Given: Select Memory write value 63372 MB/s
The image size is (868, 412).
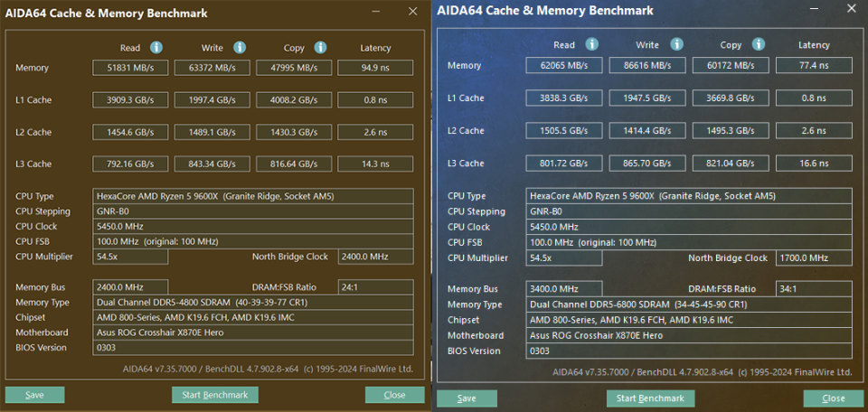Looking at the screenshot, I should [x=212, y=68].
